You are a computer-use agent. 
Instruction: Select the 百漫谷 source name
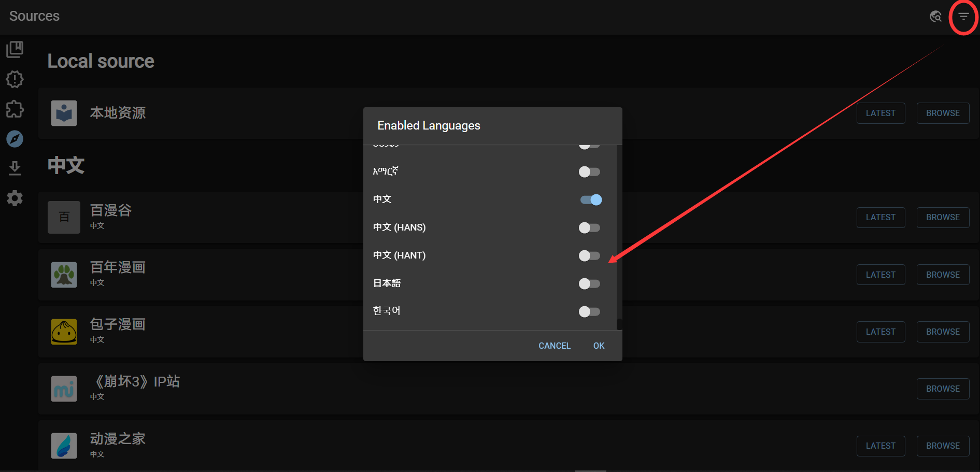tap(111, 210)
